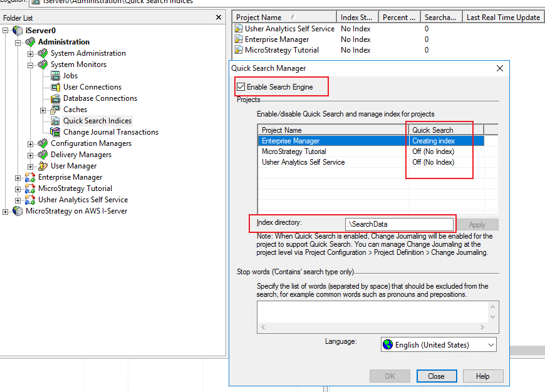Click the Help button

[482, 376]
